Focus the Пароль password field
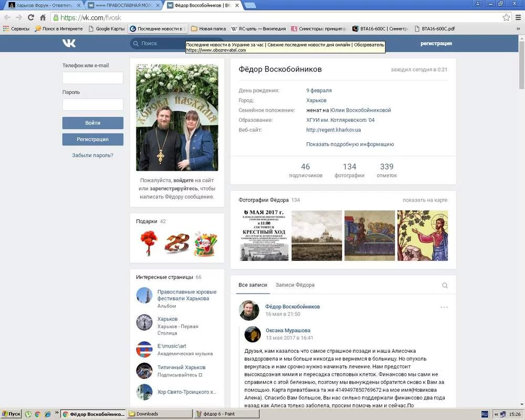The width and height of the screenshot is (525, 420). [93, 104]
